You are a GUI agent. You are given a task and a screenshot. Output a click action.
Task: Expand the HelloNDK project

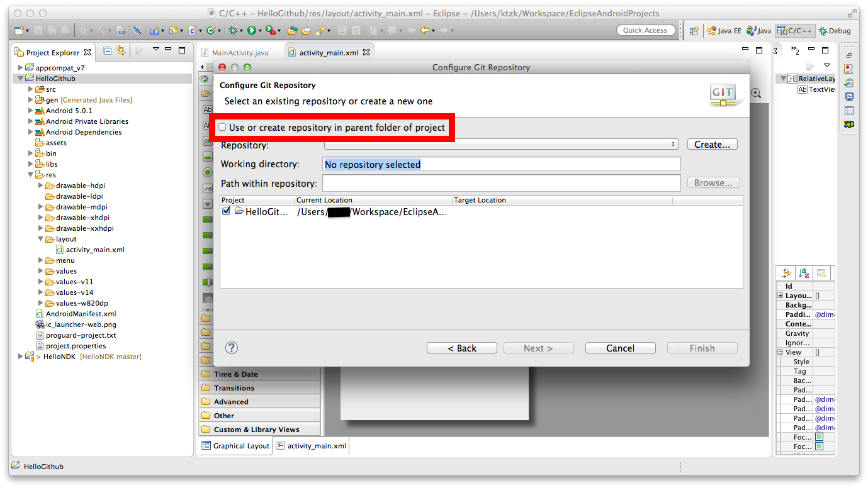[20, 357]
